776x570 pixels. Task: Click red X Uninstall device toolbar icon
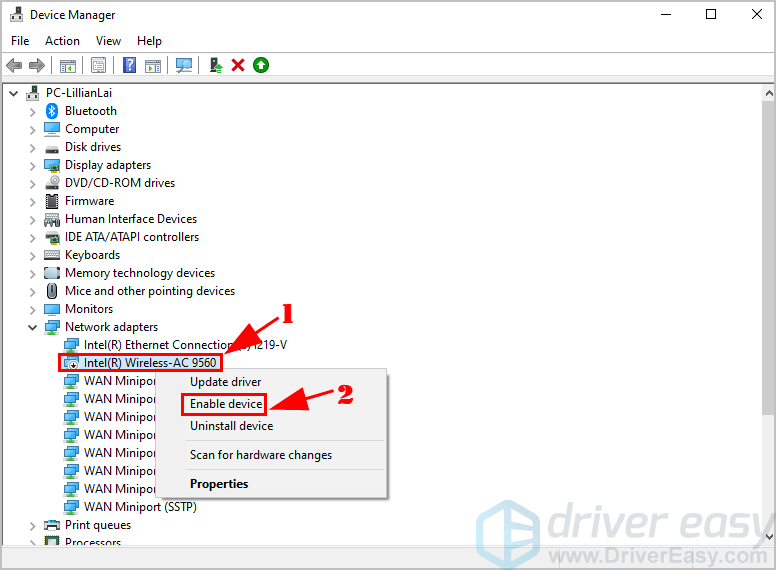[238, 65]
